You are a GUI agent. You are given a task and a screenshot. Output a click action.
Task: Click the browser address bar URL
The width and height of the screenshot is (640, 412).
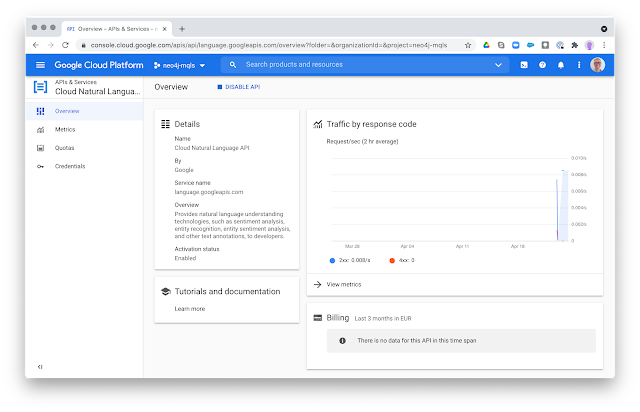[x=269, y=45]
